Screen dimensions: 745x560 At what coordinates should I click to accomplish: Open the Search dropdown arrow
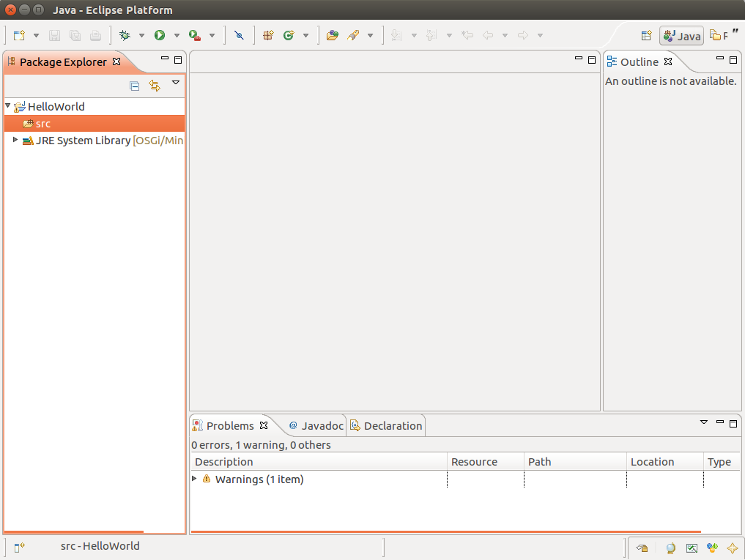pyautogui.click(x=370, y=36)
